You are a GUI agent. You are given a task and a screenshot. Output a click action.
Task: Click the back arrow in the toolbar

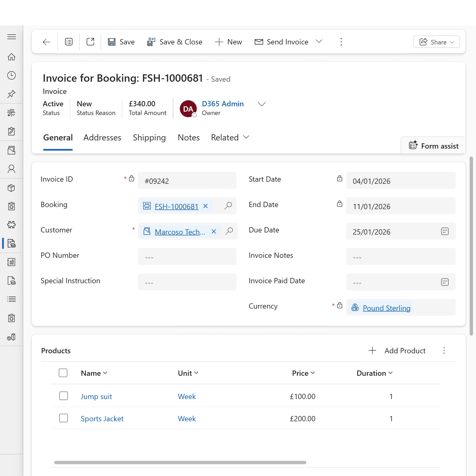click(47, 42)
